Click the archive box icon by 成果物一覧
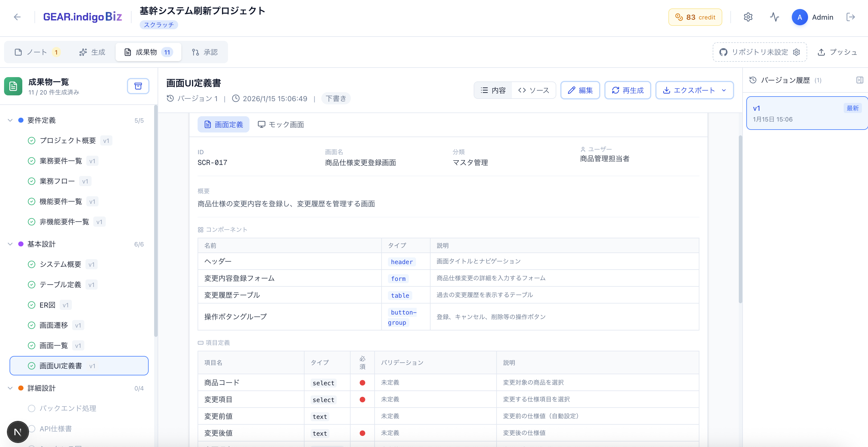 coord(138,86)
